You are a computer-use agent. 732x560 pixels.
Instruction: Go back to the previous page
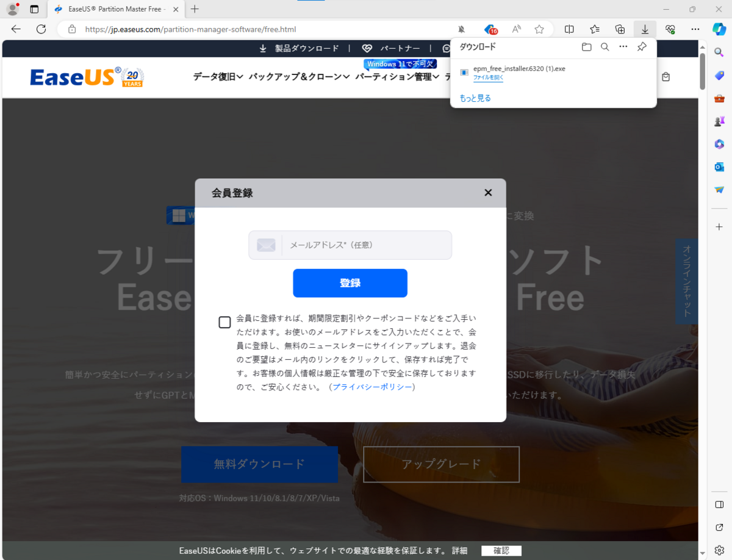pyautogui.click(x=16, y=29)
